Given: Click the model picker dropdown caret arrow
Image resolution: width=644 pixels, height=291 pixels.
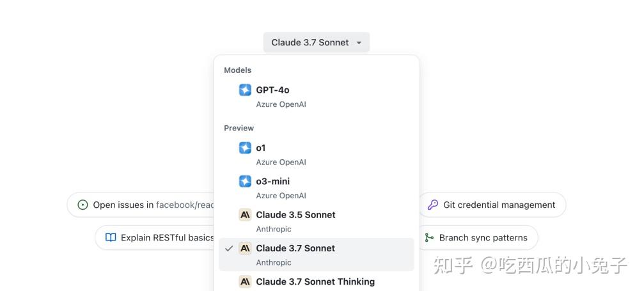Looking at the screenshot, I should 359,43.
